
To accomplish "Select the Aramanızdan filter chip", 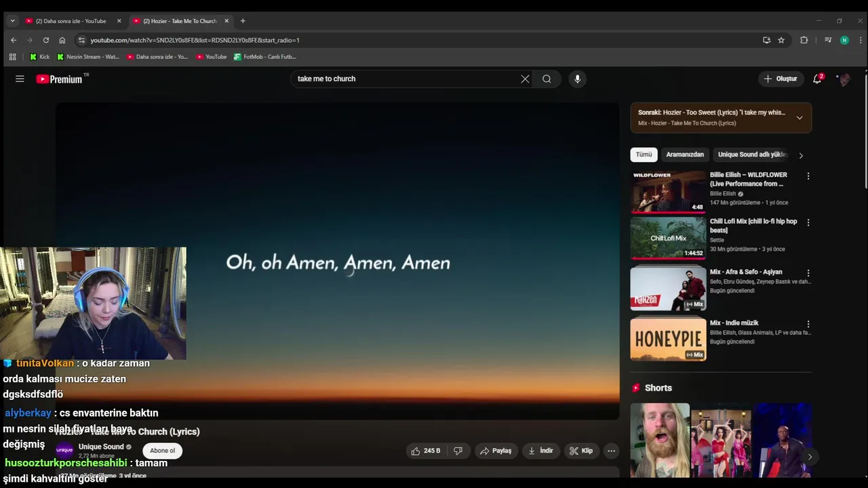I will [x=685, y=155].
